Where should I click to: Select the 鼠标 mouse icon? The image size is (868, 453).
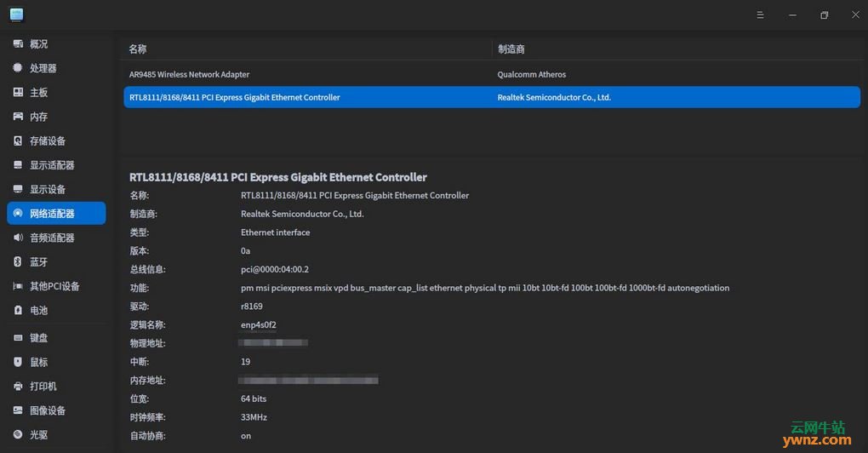(x=18, y=362)
